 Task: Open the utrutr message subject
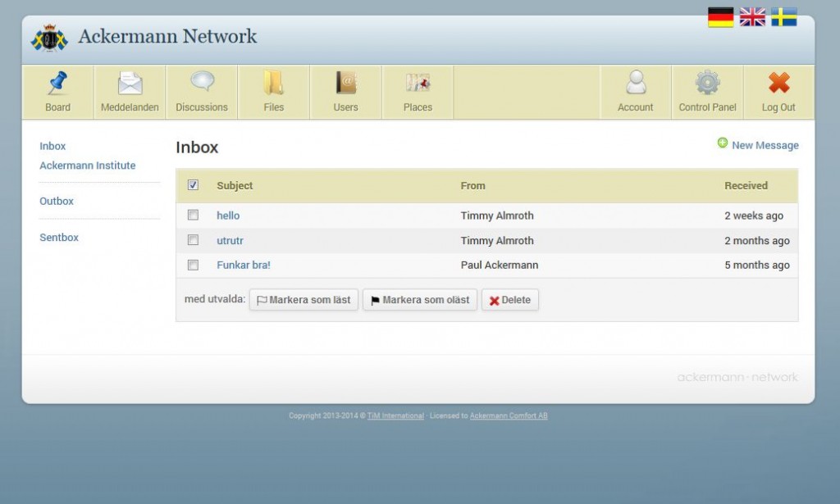230,240
